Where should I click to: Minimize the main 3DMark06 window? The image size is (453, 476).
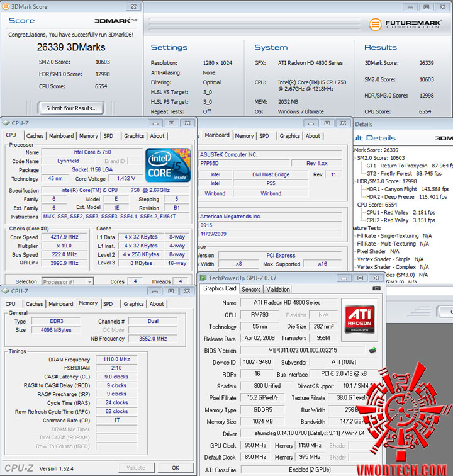[410, 8]
